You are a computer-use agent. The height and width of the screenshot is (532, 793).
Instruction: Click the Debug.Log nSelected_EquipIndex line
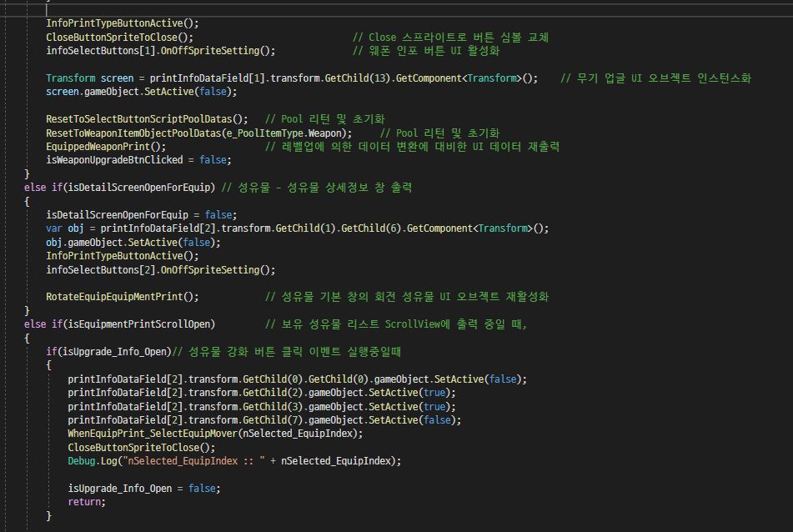click(x=234, y=461)
